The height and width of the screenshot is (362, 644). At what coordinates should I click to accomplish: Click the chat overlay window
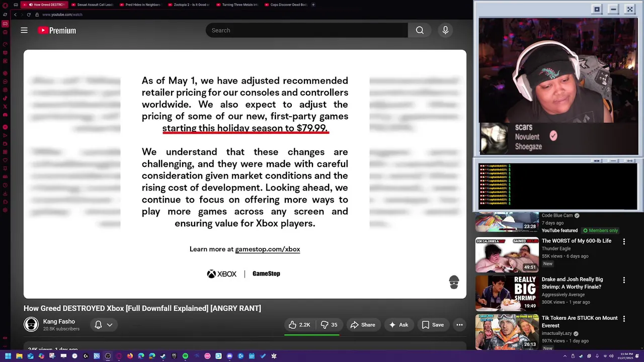pos(557,185)
